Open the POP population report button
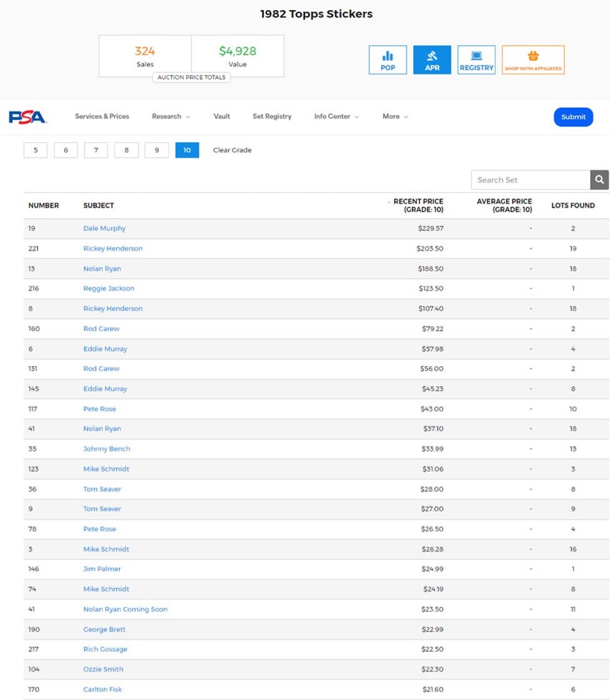 click(x=388, y=60)
